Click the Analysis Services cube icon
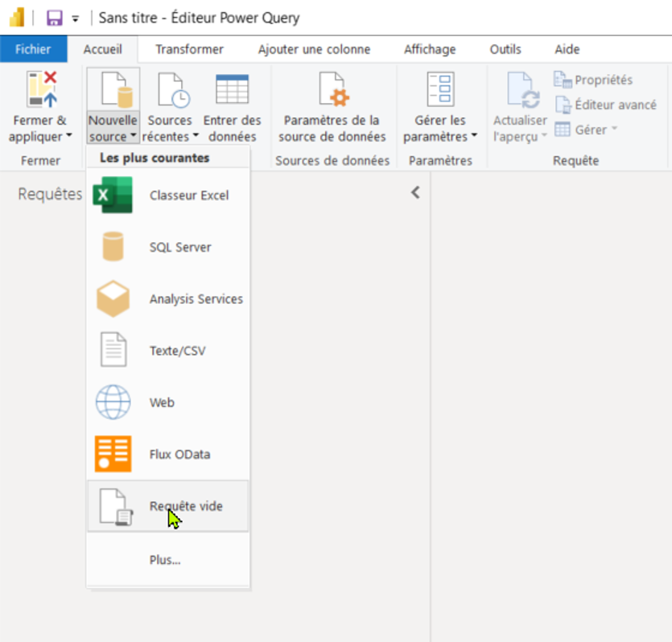Image resolution: width=672 pixels, height=642 pixels. (x=113, y=298)
